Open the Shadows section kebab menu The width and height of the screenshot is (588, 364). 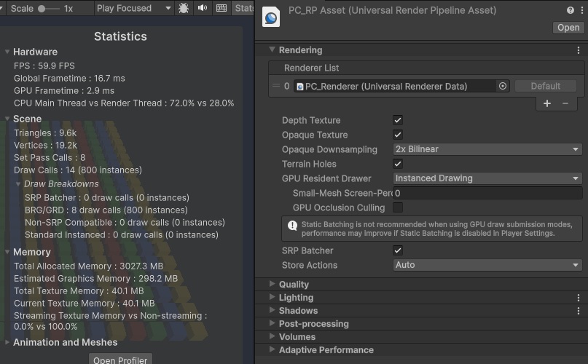click(x=579, y=311)
